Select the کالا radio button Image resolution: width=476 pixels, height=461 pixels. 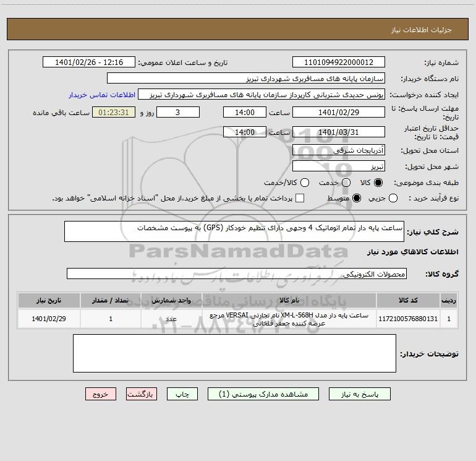(378, 183)
